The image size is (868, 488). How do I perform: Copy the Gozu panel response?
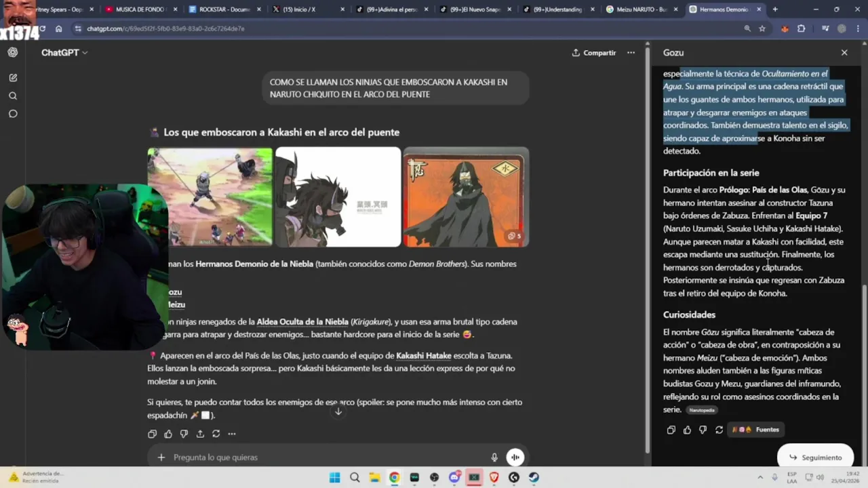point(671,430)
